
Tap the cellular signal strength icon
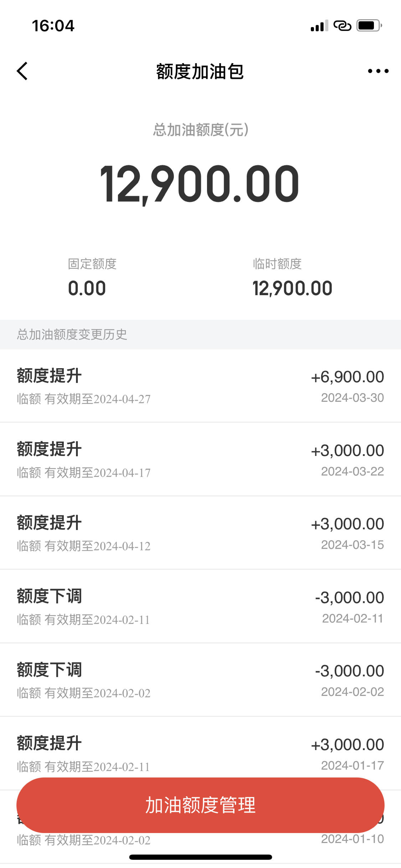coord(319,26)
